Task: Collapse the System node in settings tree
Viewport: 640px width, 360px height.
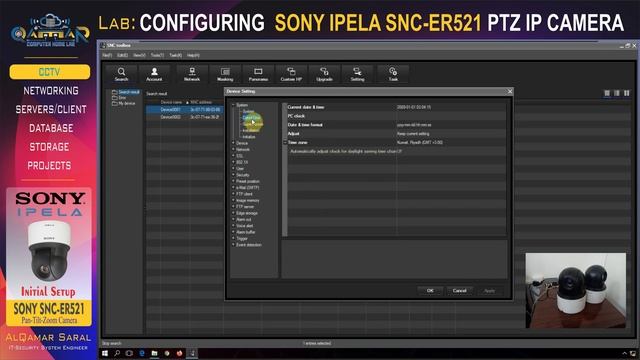Action: (233, 105)
